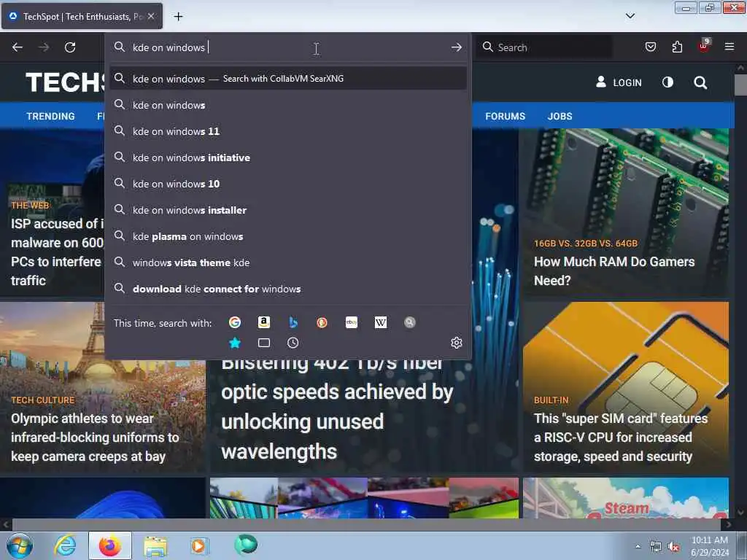This screenshot has height=560, width=747.
Task: Open the Extensions puzzle icon
Action: click(x=677, y=47)
